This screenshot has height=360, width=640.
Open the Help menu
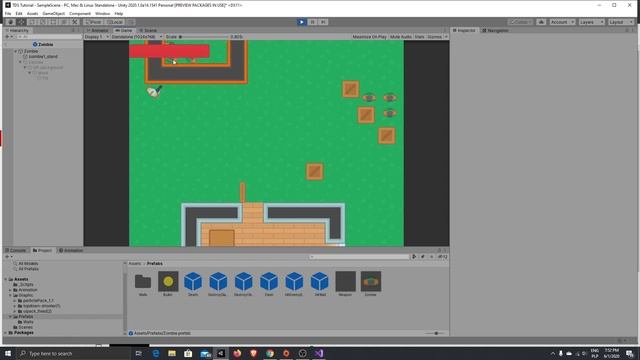[x=118, y=13]
